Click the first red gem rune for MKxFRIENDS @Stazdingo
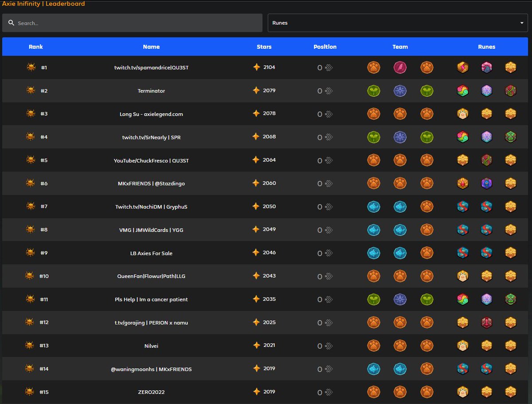Image resolution: width=532 pixels, height=404 pixels. pyautogui.click(x=463, y=183)
